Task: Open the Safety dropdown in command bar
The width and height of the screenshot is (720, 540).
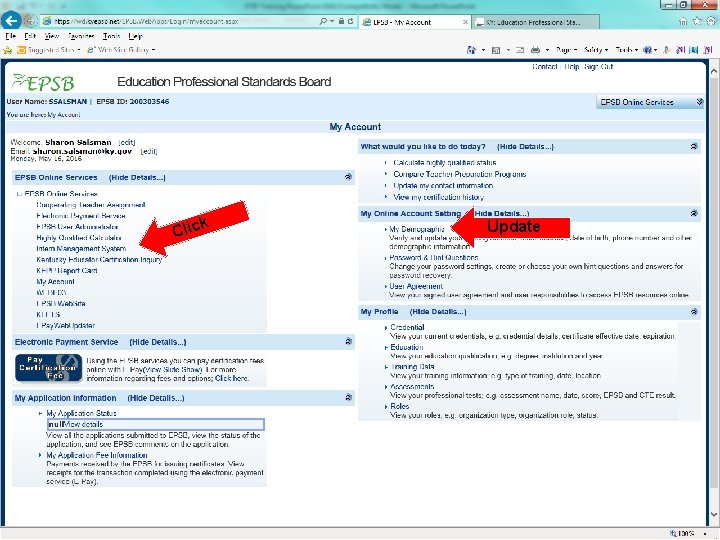Action: pyautogui.click(x=596, y=50)
